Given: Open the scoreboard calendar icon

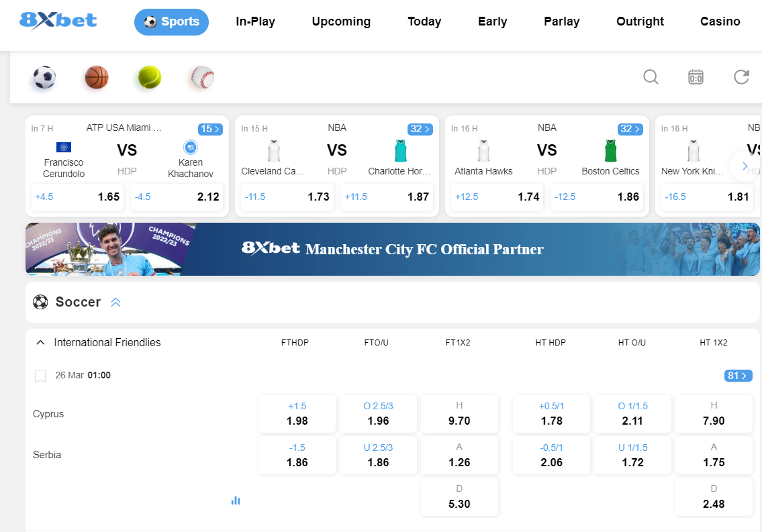Looking at the screenshot, I should (696, 77).
